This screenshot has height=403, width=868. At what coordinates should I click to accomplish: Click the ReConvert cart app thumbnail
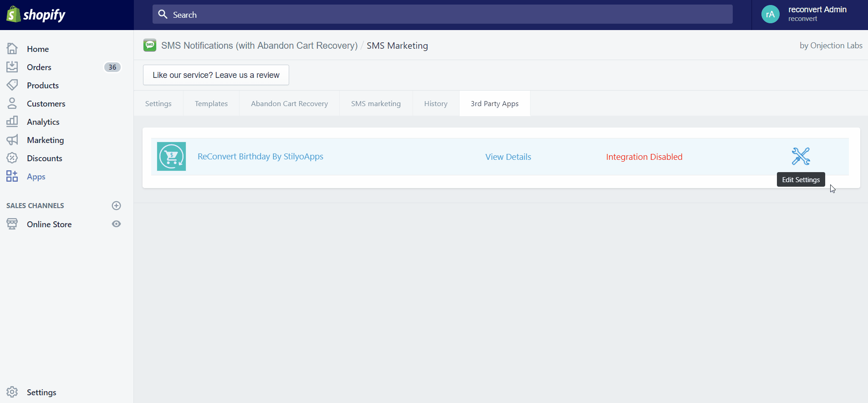tap(171, 156)
